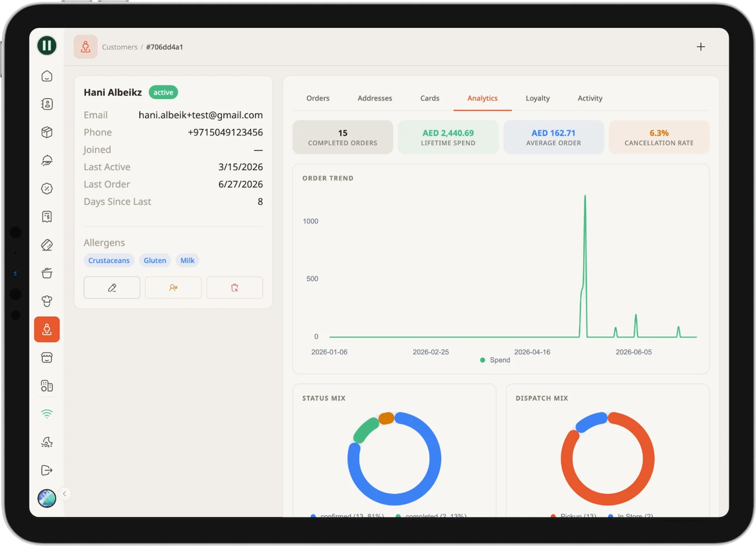This screenshot has height=546, width=756.
Task: Click the logout arrow icon in sidebar
Action: coord(47,470)
